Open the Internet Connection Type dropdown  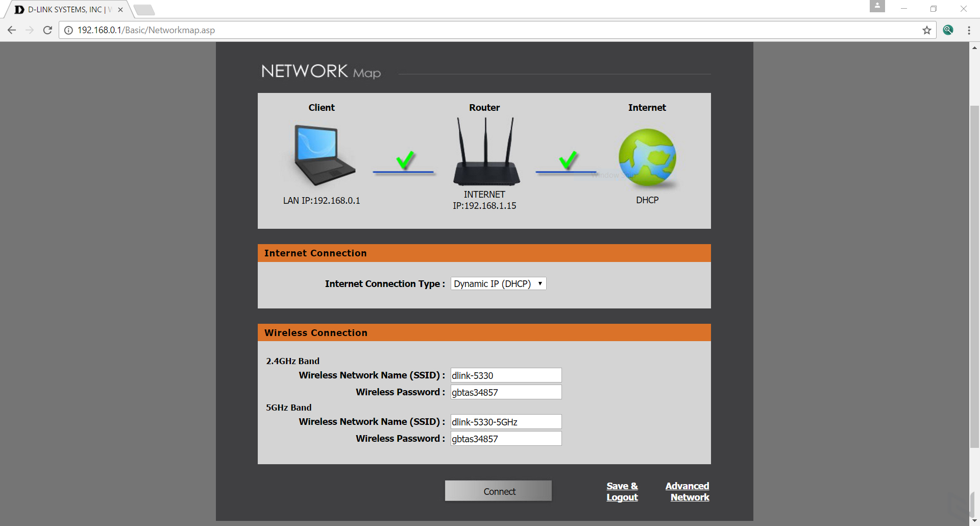(x=498, y=283)
